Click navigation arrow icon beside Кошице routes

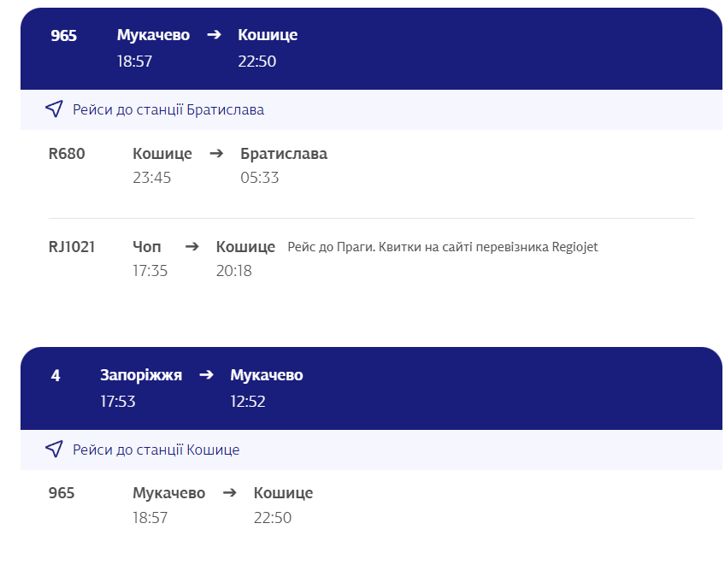click(x=54, y=450)
